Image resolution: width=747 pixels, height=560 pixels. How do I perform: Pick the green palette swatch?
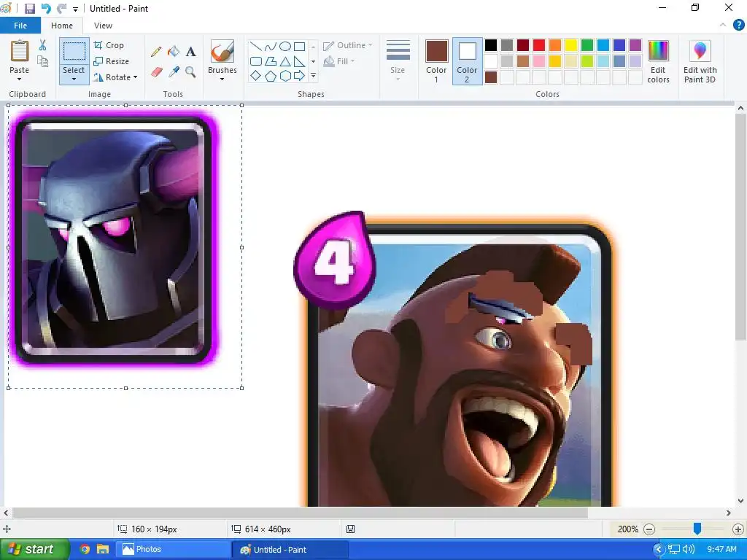pyautogui.click(x=587, y=45)
